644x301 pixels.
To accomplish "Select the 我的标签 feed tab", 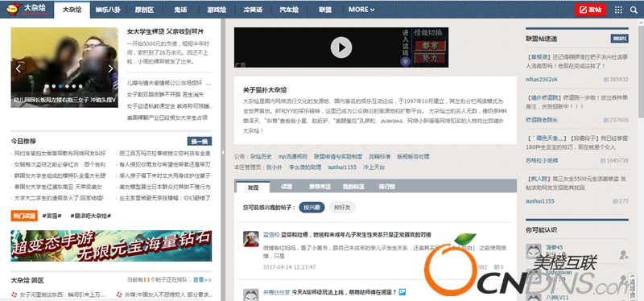I will pyautogui.click(x=353, y=187).
